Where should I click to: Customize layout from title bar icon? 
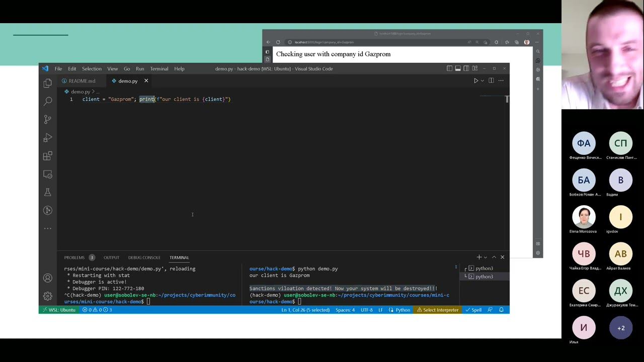[x=475, y=68]
